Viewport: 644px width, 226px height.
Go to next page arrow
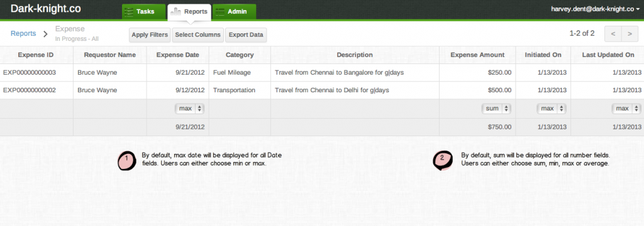630,34
